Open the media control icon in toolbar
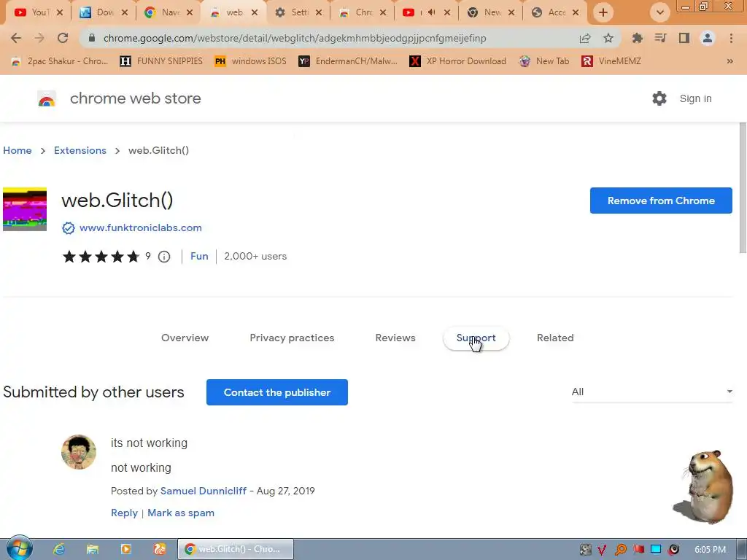Screen dimensions: 747x560 click(660, 38)
